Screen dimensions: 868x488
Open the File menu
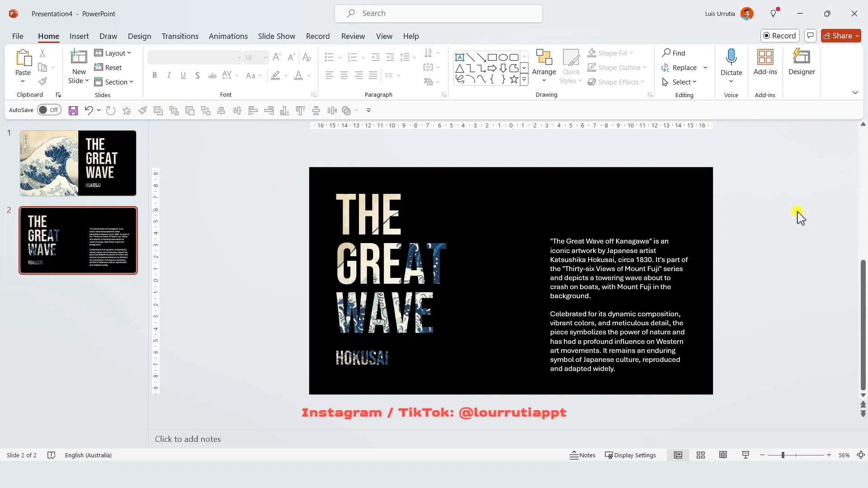(18, 36)
